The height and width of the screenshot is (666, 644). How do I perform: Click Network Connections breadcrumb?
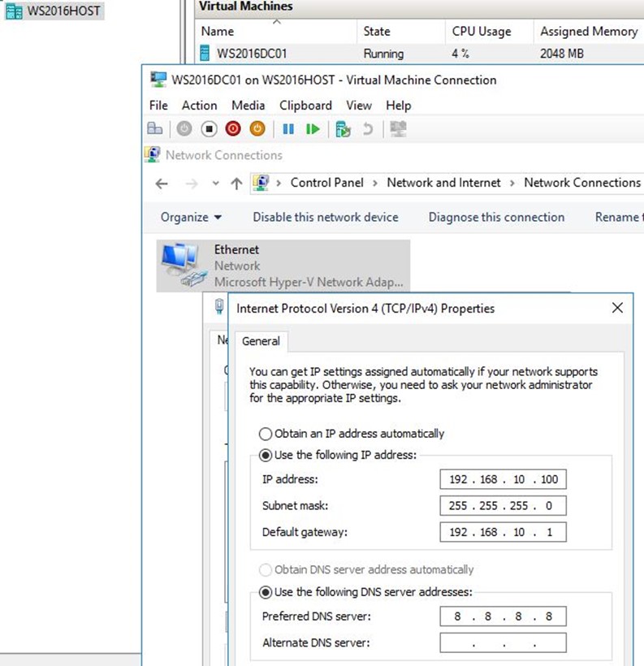point(582,183)
